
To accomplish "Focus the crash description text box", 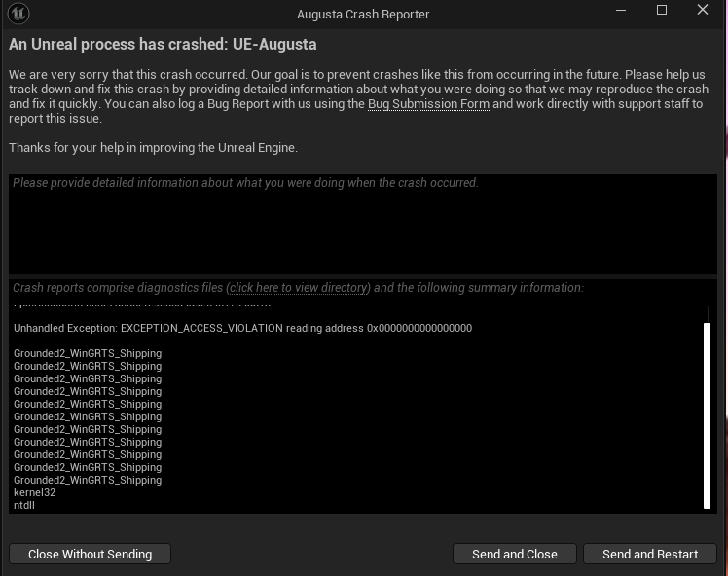I will coord(362,224).
